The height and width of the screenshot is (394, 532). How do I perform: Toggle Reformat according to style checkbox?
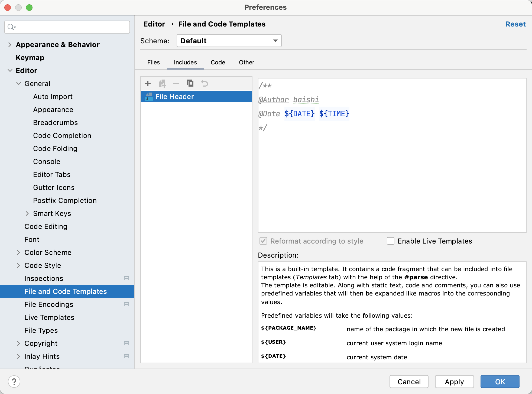click(x=263, y=241)
